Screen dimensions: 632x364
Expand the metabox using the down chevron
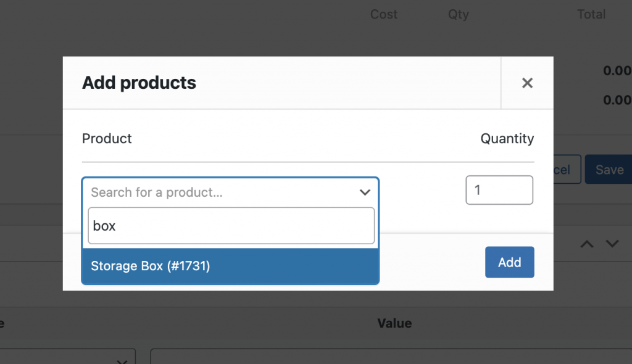click(x=611, y=244)
